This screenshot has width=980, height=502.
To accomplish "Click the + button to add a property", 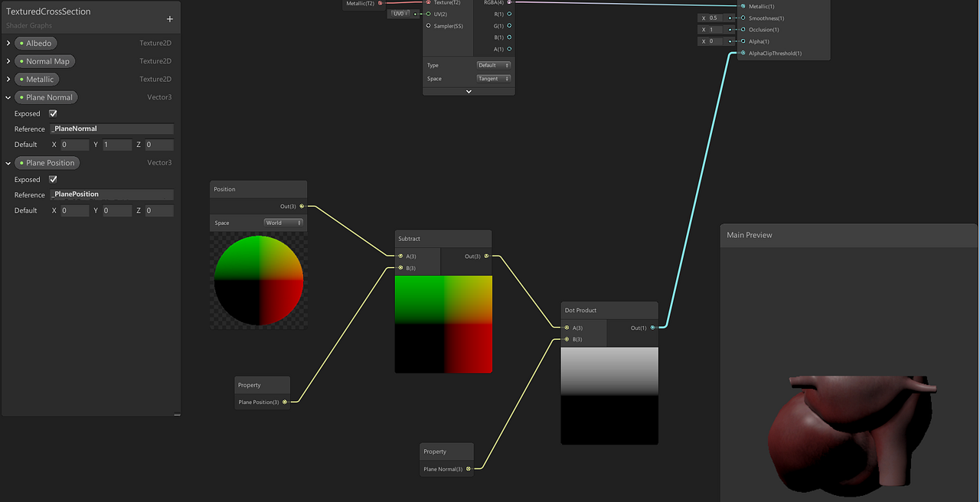I will (169, 18).
